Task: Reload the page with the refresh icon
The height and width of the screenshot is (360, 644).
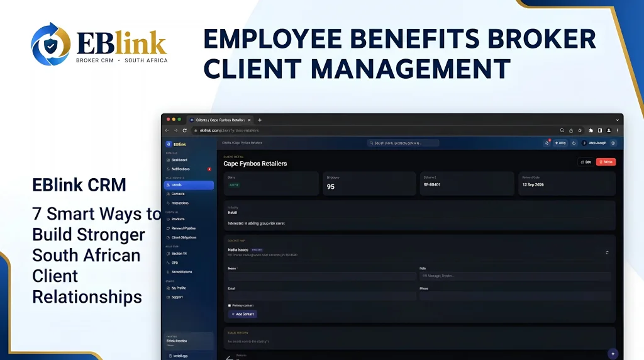Action: [x=185, y=130]
